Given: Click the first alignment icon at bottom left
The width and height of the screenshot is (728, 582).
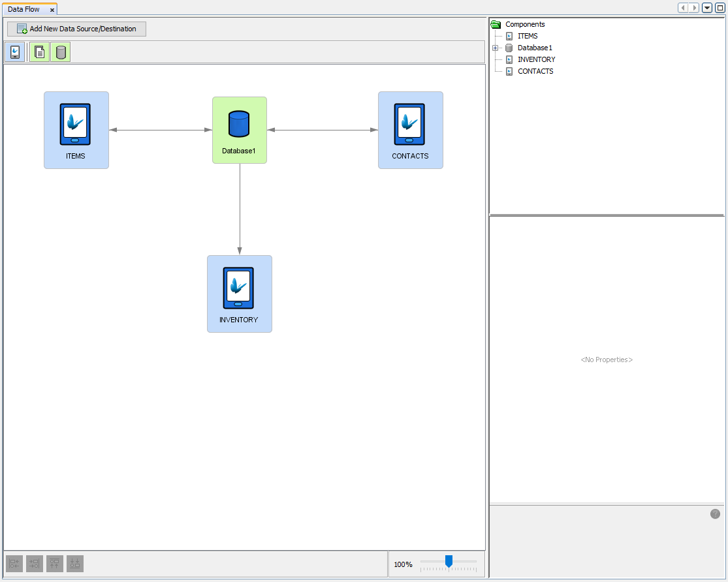Looking at the screenshot, I should pos(14,564).
